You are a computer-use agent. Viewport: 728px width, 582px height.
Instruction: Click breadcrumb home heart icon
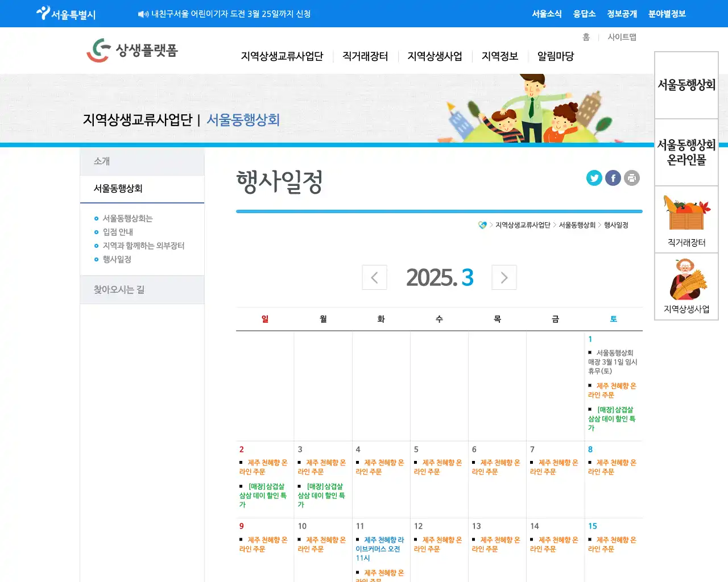[x=483, y=225]
